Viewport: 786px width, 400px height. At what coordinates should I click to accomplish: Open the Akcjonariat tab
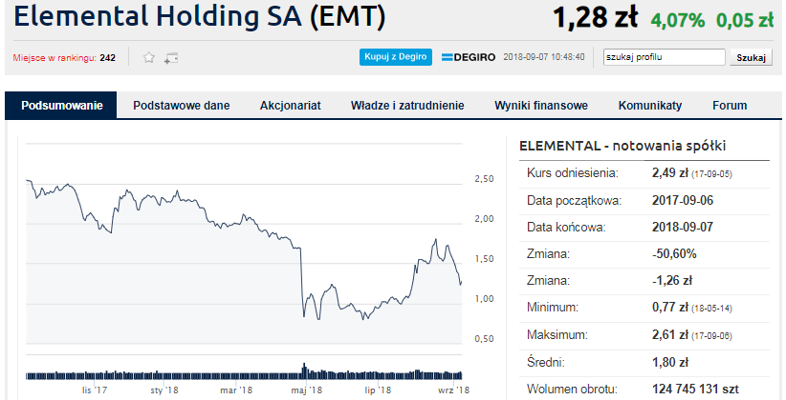click(x=290, y=105)
